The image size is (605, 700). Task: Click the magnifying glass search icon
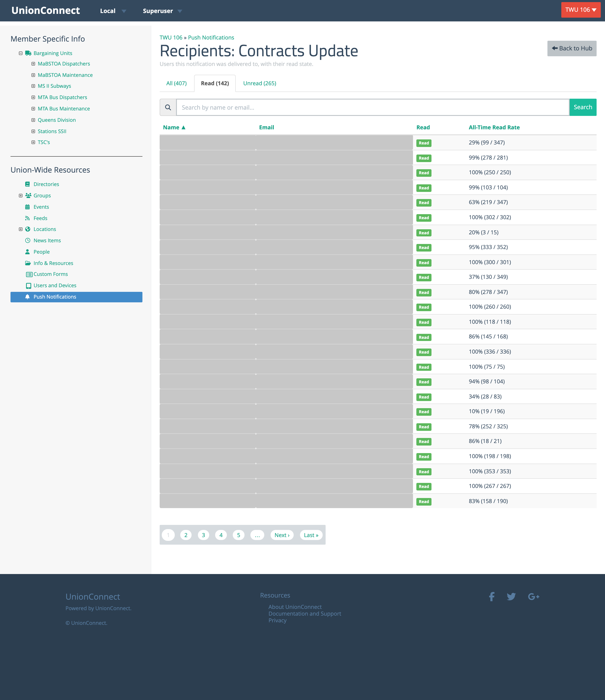tap(168, 107)
